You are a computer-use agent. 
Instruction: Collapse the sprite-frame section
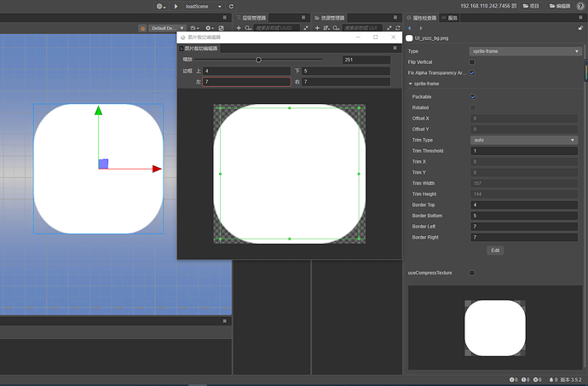click(x=410, y=84)
